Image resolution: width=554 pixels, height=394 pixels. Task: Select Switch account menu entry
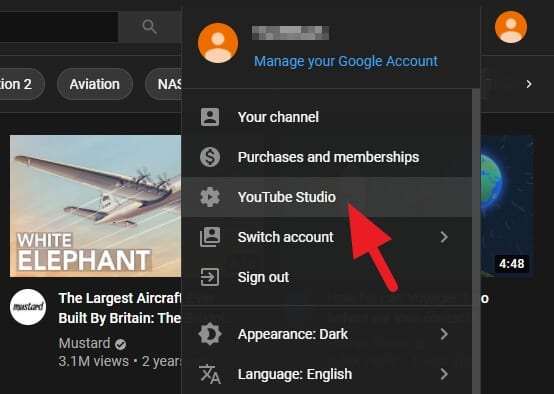pyautogui.click(x=327, y=237)
